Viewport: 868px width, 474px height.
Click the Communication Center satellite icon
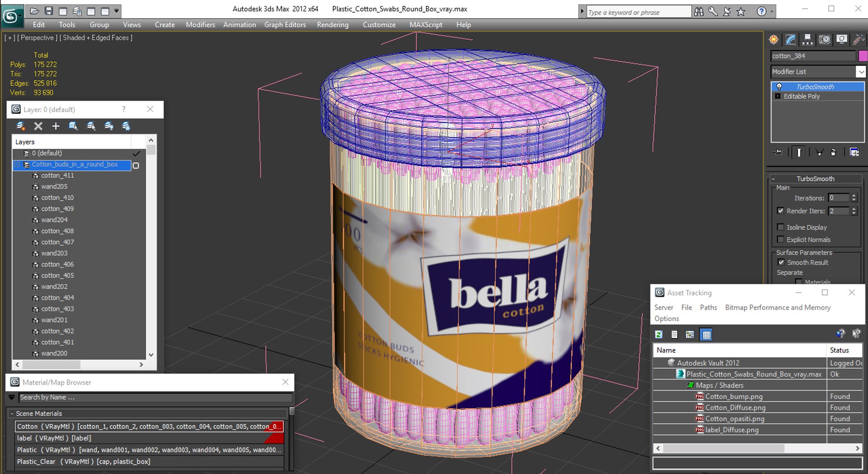tap(727, 12)
